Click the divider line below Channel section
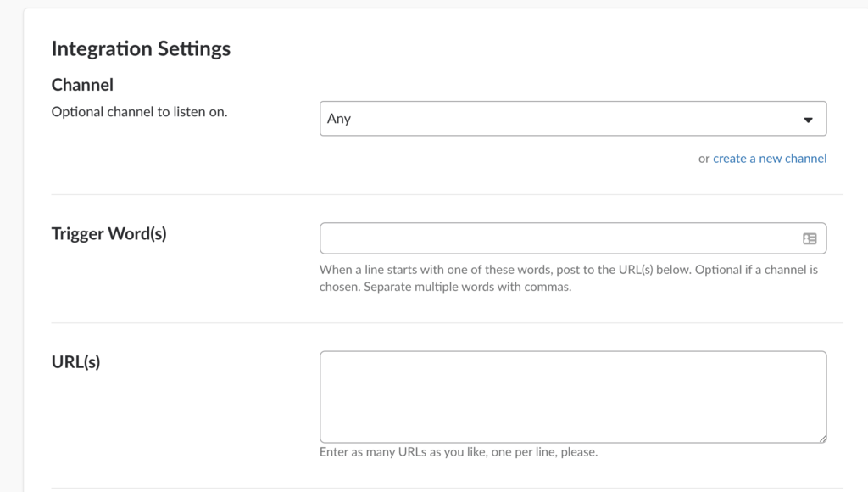Viewport: 868px width, 492px height. 447,194
